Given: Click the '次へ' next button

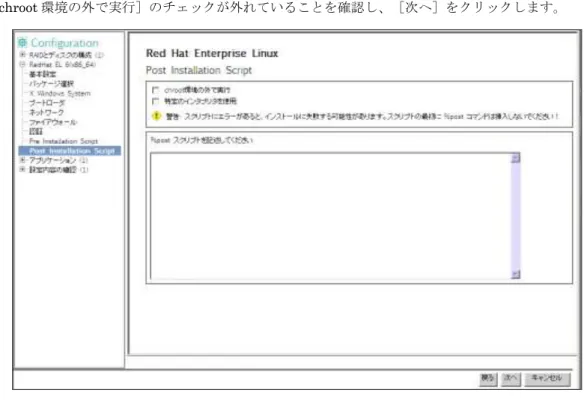Looking at the screenshot, I should 511,379.
